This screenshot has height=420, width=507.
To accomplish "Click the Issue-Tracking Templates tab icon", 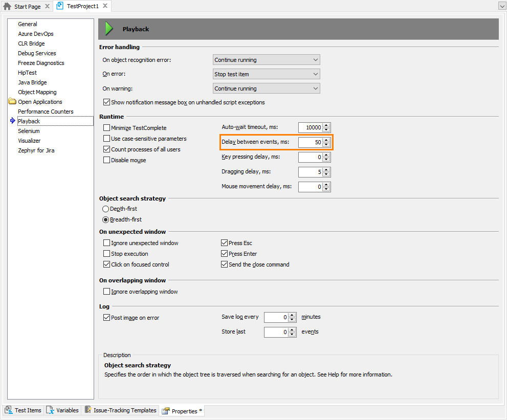I will (88, 410).
